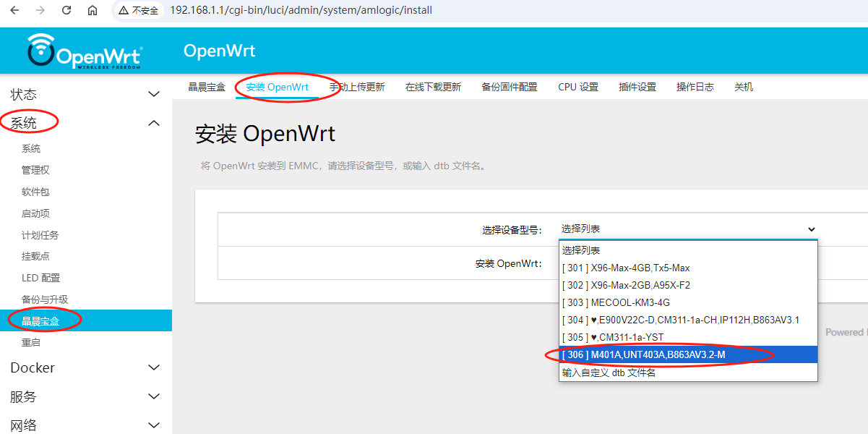This screenshot has width=868, height=434.
Task: Select 输入自定义 dtb 文件名 option
Action: 609,373
